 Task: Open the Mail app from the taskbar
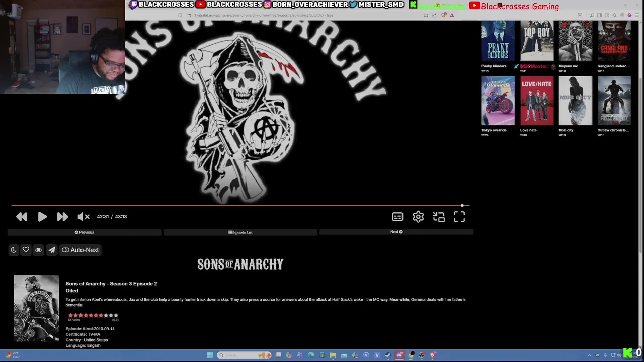[344, 355]
